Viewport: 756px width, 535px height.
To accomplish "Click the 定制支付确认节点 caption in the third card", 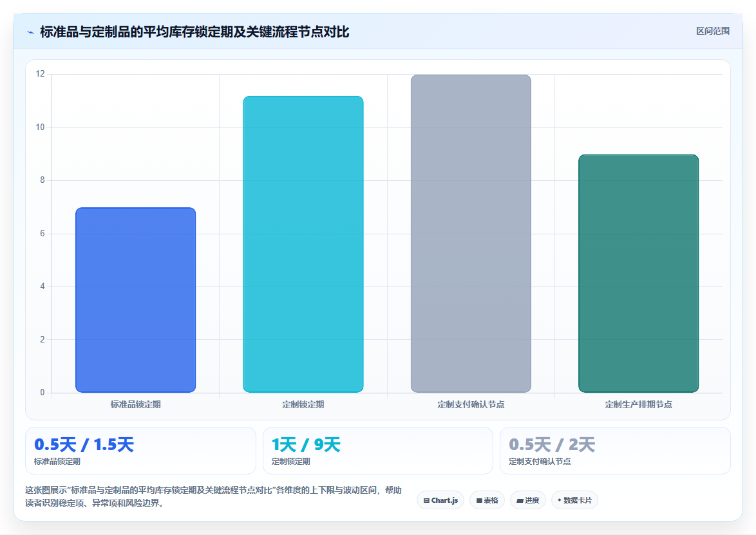I will coord(540,462).
